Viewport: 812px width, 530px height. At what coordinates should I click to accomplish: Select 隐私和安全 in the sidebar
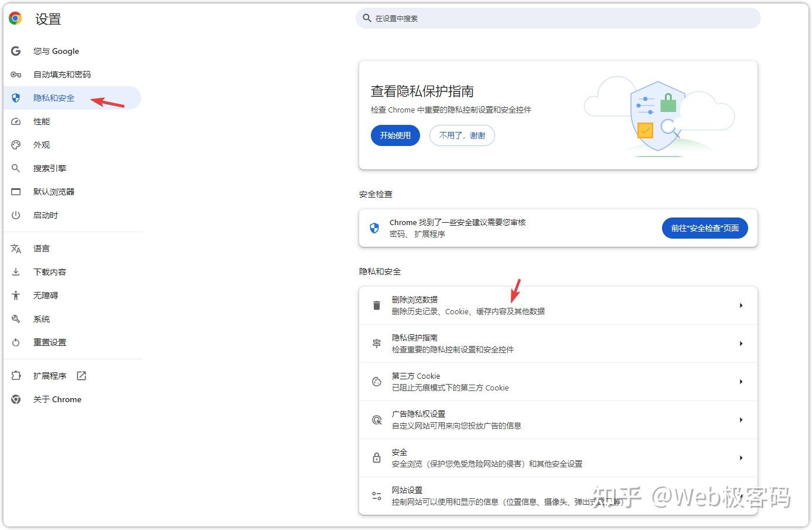73,98
